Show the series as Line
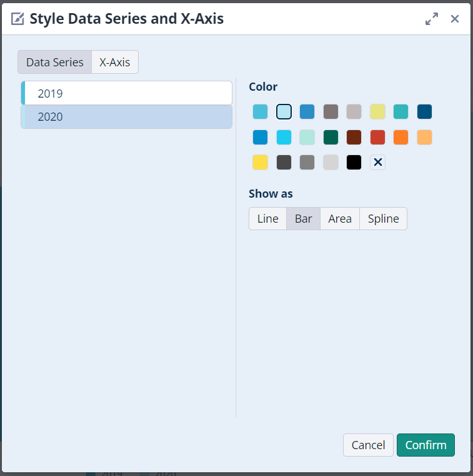The height and width of the screenshot is (476, 473). point(267,219)
